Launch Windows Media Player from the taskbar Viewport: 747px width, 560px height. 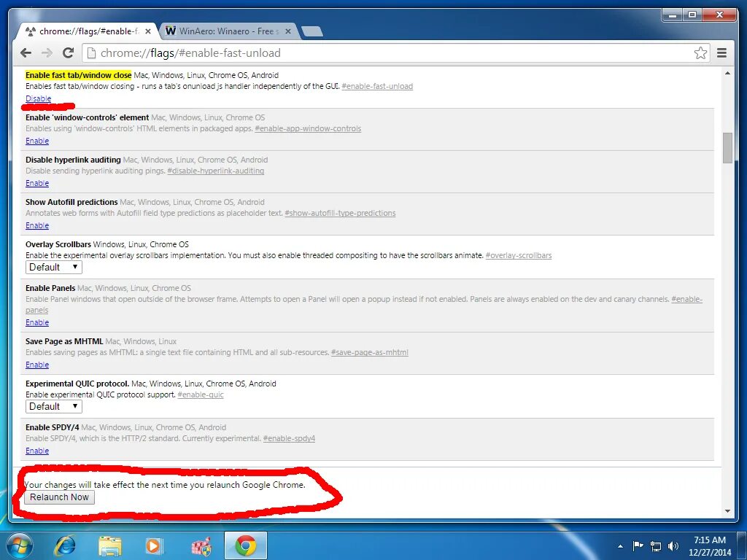pyautogui.click(x=154, y=545)
